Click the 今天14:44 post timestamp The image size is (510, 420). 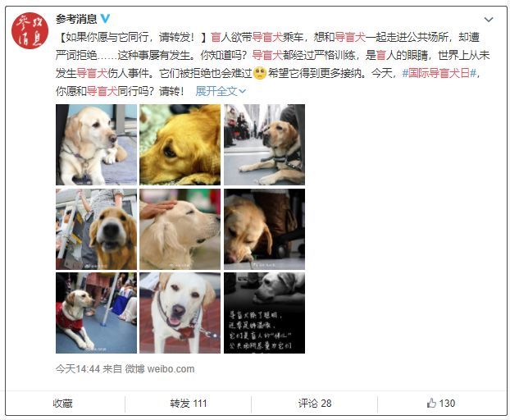[x=78, y=369]
